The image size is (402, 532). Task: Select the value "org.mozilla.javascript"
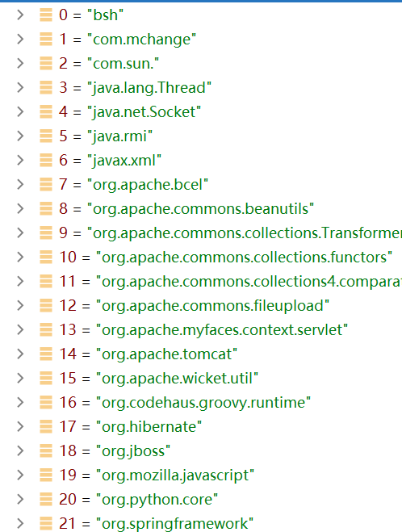point(175,475)
